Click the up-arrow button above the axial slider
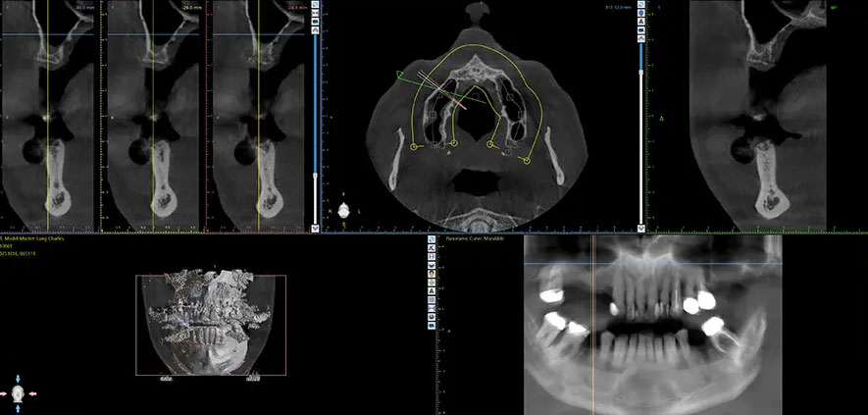 (x=641, y=39)
